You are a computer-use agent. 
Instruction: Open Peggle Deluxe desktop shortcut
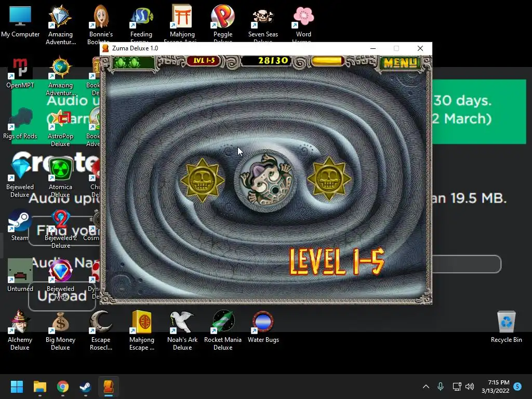pos(223,24)
